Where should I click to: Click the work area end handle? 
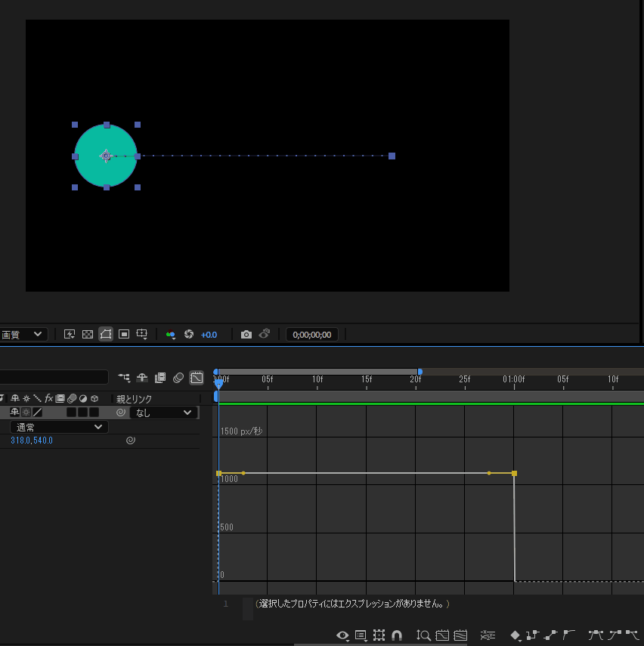click(x=420, y=372)
